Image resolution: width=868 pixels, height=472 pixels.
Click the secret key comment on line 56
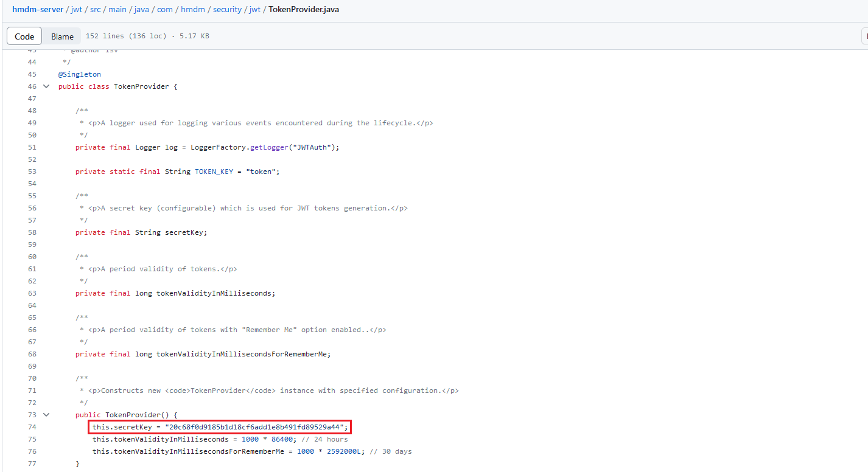pyautogui.click(x=243, y=208)
